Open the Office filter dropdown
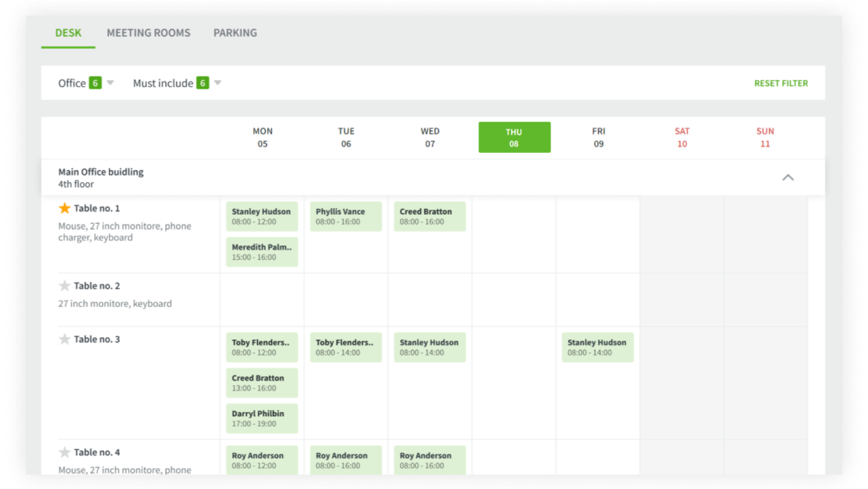Screen dimensions: 868x489 tap(110, 83)
